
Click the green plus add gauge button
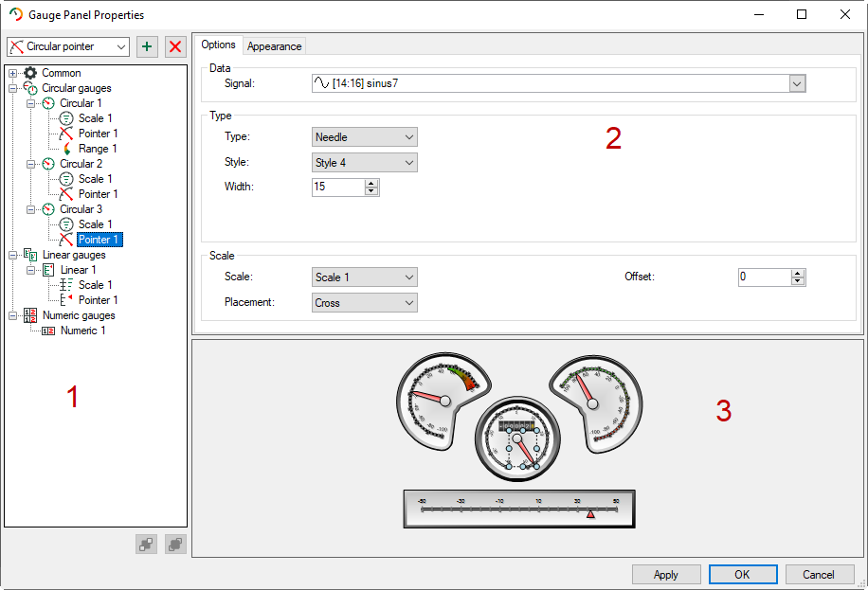click(x=147, y=46)
